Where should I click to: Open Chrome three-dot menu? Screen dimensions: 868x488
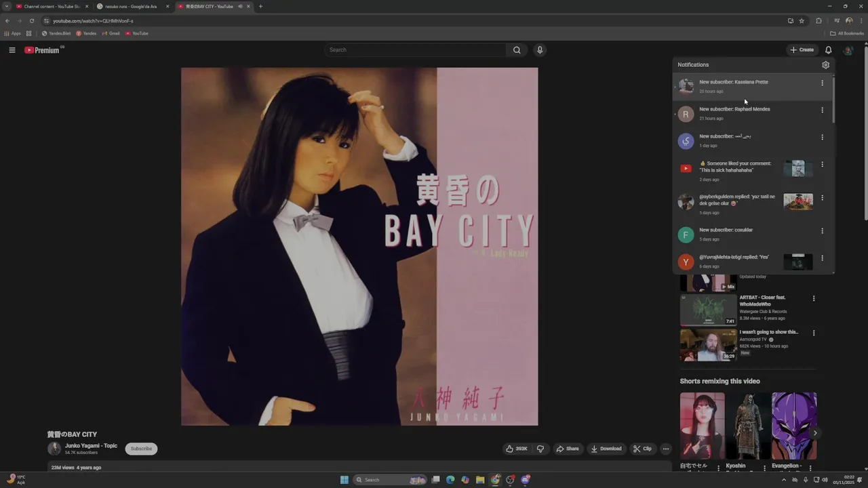click(861, 21)
